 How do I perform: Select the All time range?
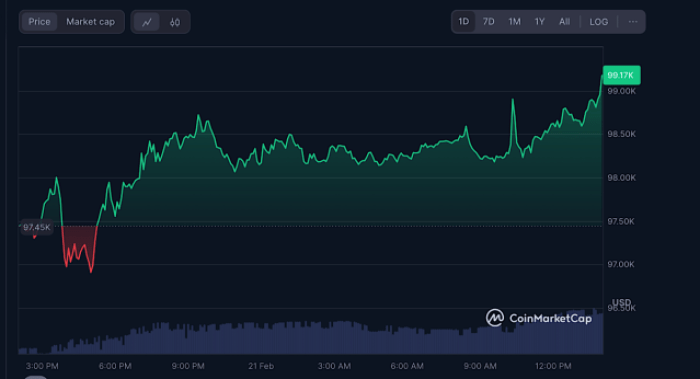pyautogui.click(x=564, y=22)
